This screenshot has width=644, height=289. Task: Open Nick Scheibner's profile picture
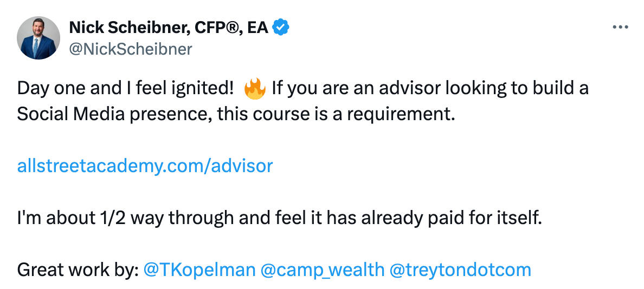38,38
